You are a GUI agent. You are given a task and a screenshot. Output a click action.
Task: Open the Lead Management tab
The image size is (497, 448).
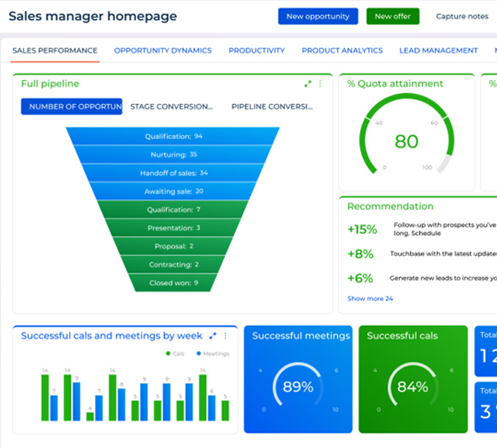(x=438, y=51)
